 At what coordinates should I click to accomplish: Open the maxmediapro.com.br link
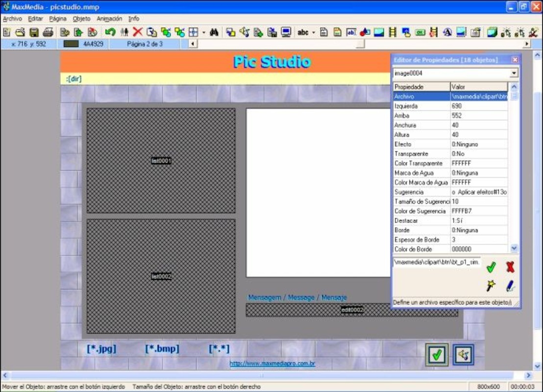(272, 363)
